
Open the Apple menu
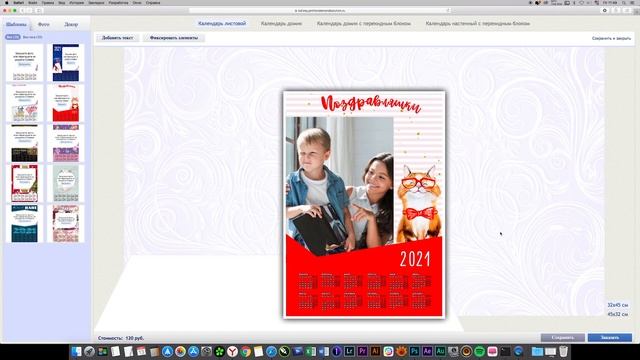click(x=7, y=2)
